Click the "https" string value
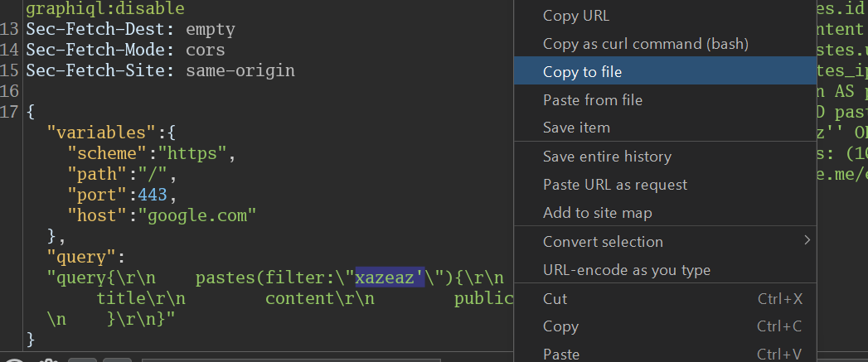Screen dimensions: 868x362 pyautogui.click(x=193, y=153)
